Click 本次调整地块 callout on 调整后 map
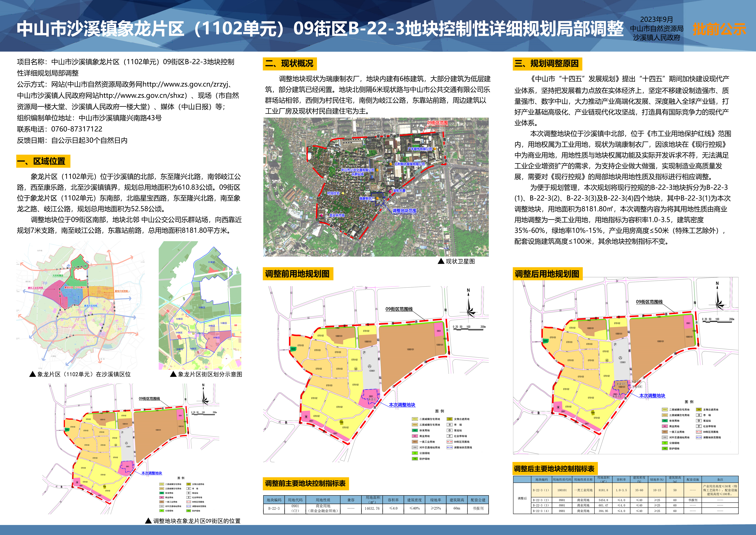Viewport: 756px width, 535px height. point(652,396)
